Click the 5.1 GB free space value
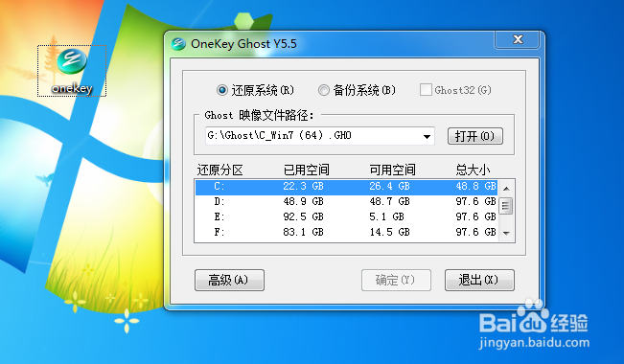624x364 pixels. click(386, 216)
